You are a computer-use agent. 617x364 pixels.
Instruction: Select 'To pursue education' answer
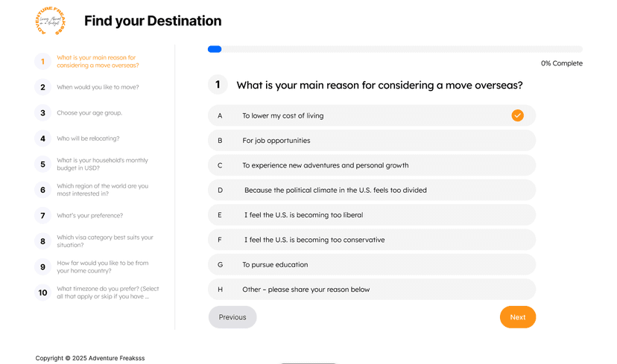[x=372, y=264]
